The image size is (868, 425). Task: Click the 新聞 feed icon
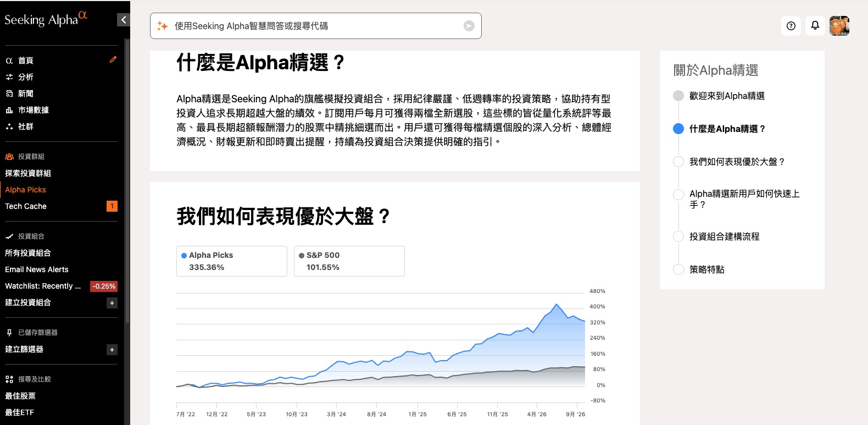coord(9,93)
